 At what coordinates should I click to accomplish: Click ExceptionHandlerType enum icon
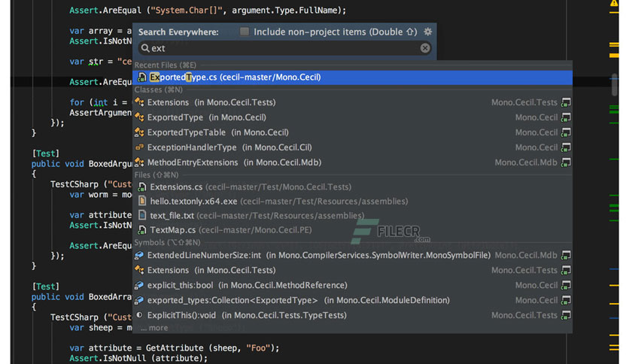click(x=139, y=147)
